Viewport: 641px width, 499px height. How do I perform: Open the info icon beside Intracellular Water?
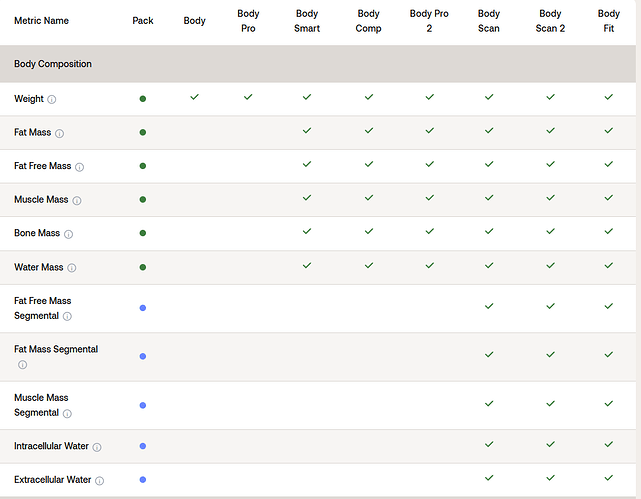(x=97, y=447)
